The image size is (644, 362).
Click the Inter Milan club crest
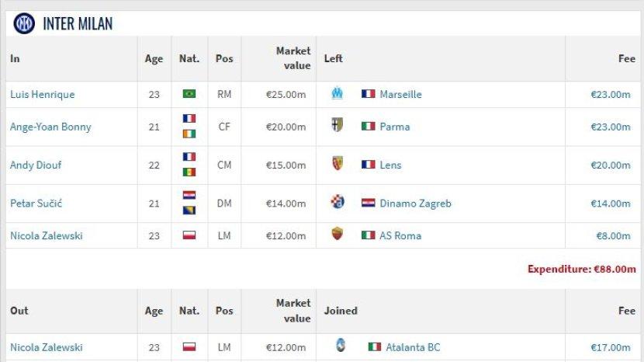[x=24, y=23]
